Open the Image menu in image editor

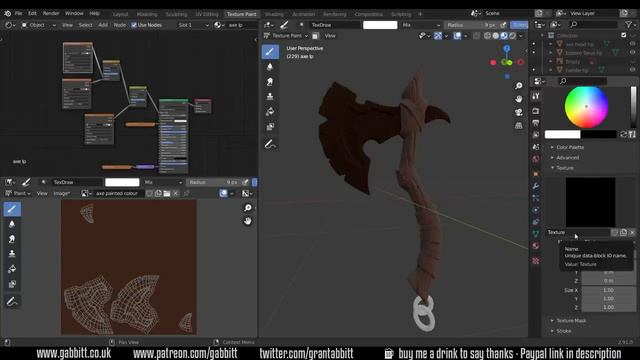click(61, 193)
